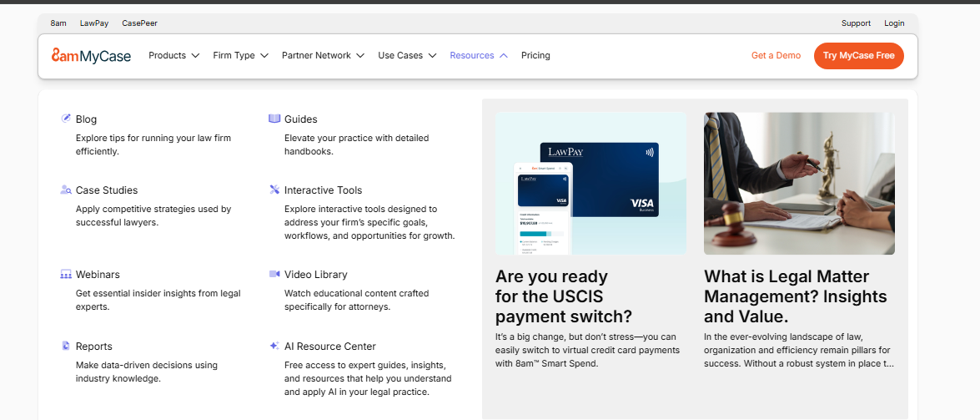This screenshot has width=980, height=420.
Task: Switch to the LawPay site link
Action: click(x=94, y=23)
